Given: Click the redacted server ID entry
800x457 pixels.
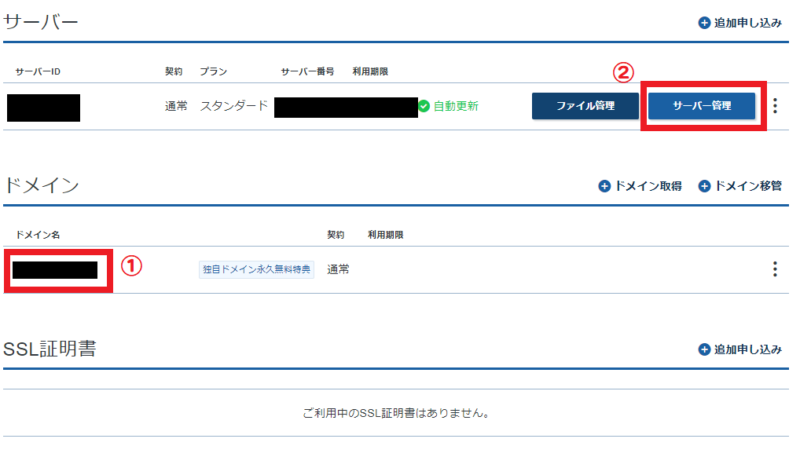Looking at the screenshot, I should (43, 106).
